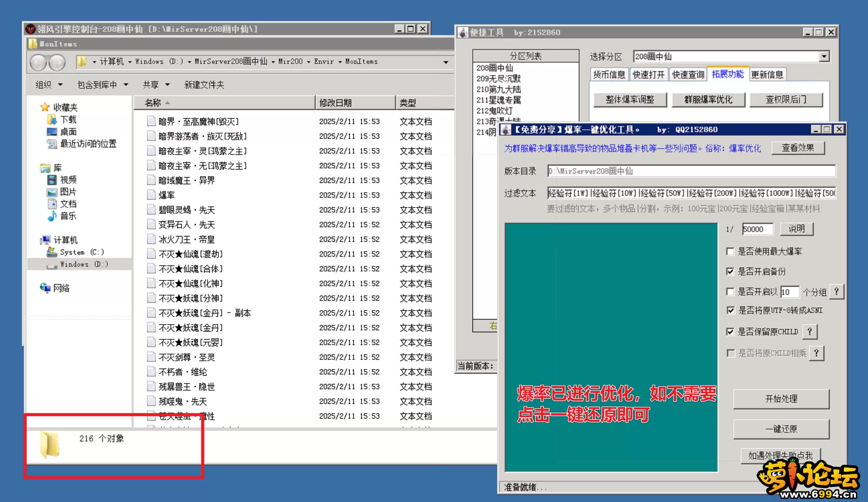This screenshot has width=868, height=502.
Task: Click the Forward arrow in Explorer
Action: point(57,62)
